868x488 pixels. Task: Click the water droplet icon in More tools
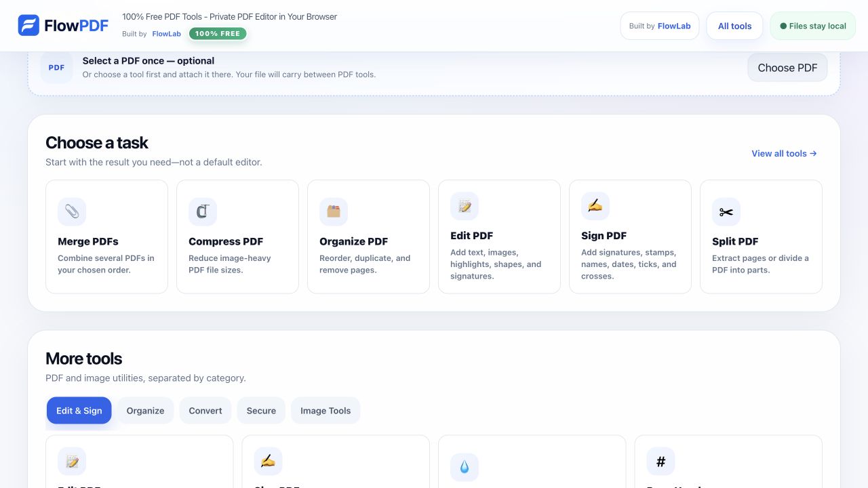click(465, 467)
